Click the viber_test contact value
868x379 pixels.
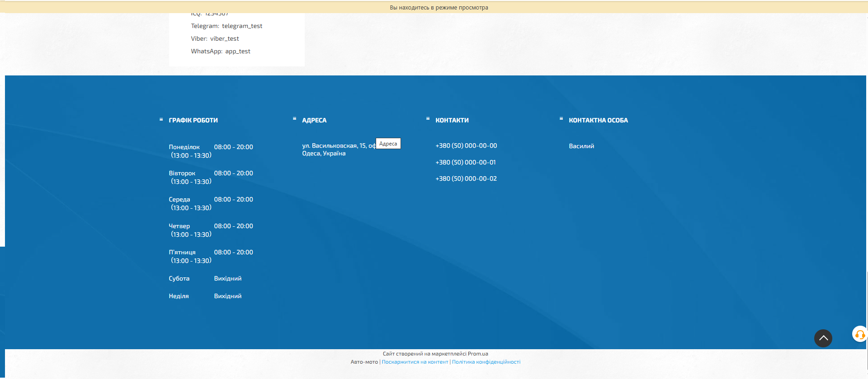224,38
